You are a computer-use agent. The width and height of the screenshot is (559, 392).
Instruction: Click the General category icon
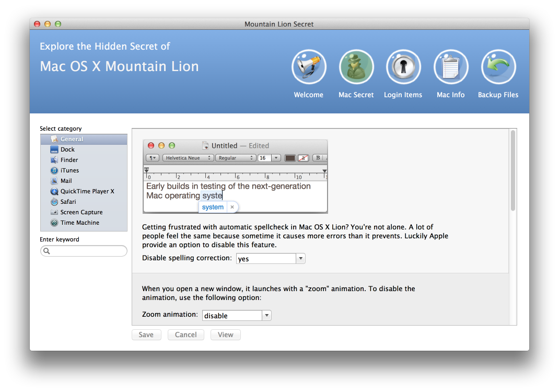[x=54, y=139]
